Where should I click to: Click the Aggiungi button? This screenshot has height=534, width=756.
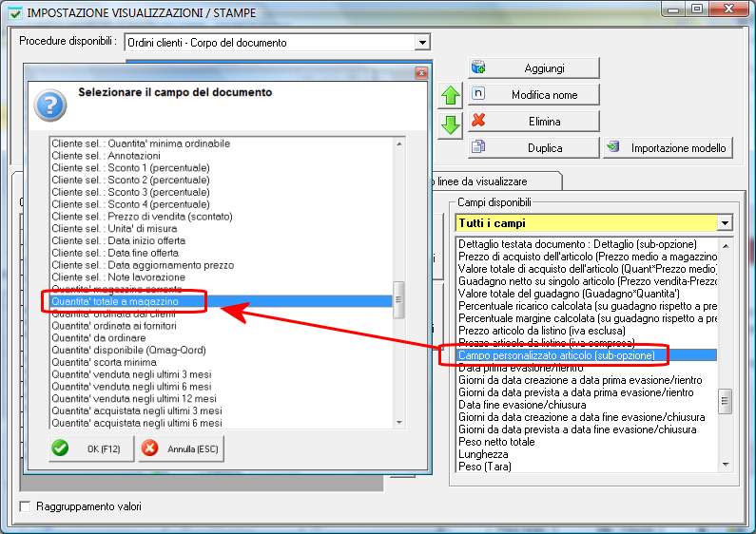pos(533,68)
